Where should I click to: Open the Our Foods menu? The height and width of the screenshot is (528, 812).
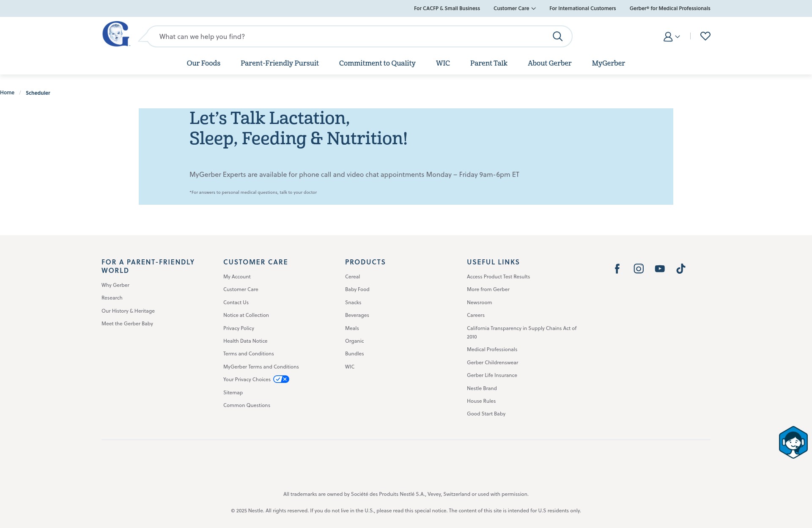(203, 63)
